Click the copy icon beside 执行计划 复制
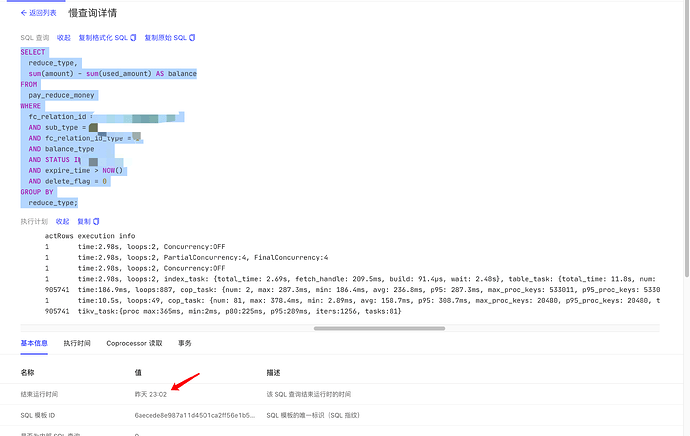Screen dimensions: 690x436 coord(96,221)
